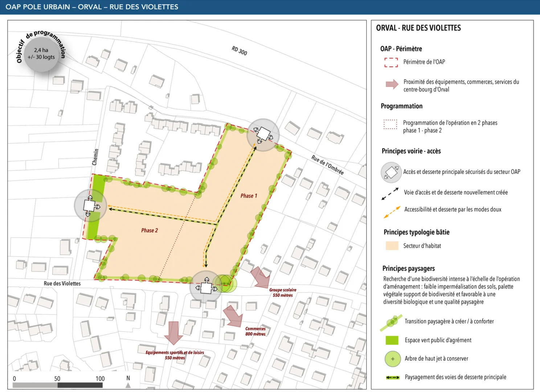The height and width of the screenshot is (392, 540).
Task: Select the green Espace vert public swatch
Action: (392, 340)
